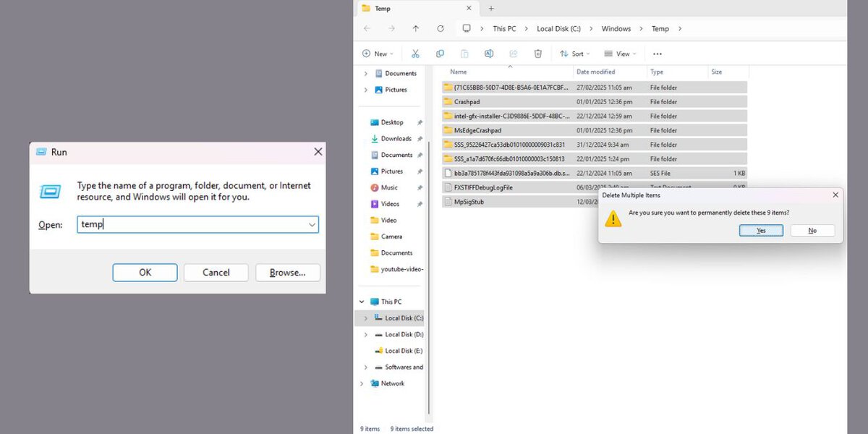The height and width of the screenshot is (434, 868).
Task: Expand the Local Disk (D:) tree node
Action: (366, 334)
